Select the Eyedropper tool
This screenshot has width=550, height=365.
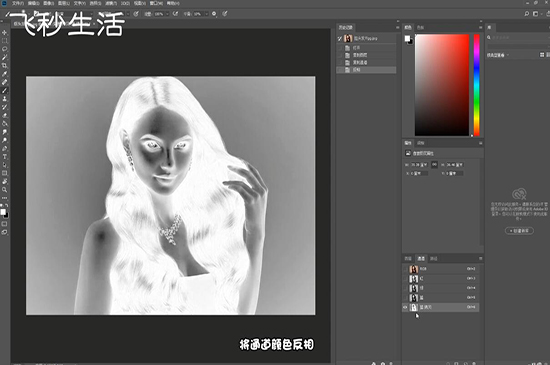tap(5, 74)
